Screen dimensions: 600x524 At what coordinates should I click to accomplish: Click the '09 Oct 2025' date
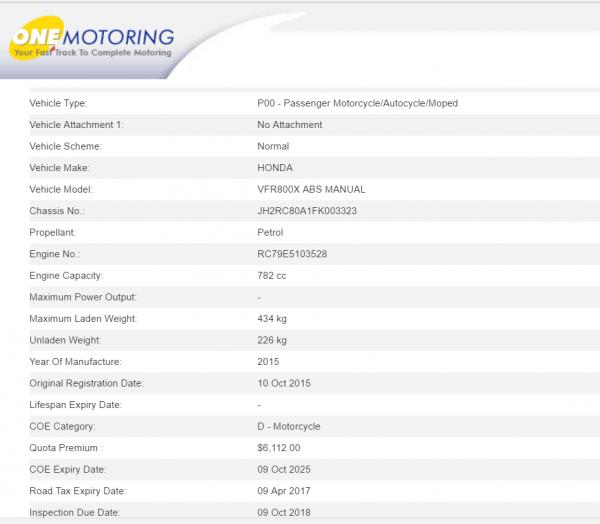tap(284, 470)
